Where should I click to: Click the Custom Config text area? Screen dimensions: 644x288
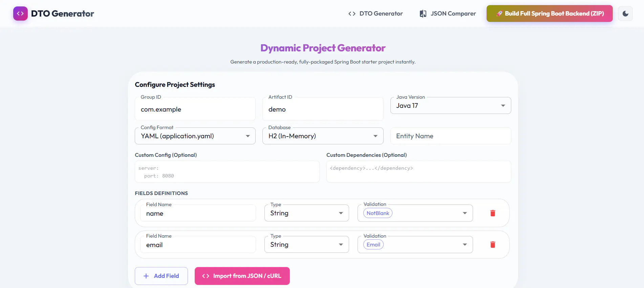click(x=227, y=172)
